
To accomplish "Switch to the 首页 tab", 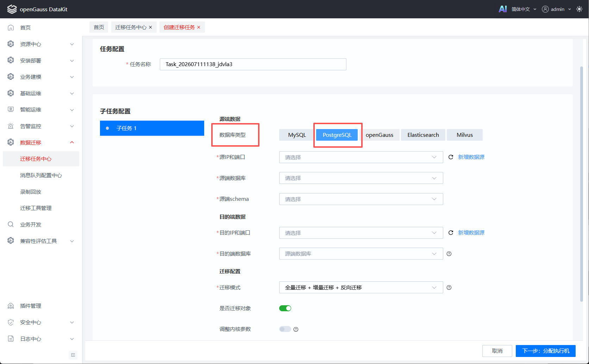I will tap(99, 27).
